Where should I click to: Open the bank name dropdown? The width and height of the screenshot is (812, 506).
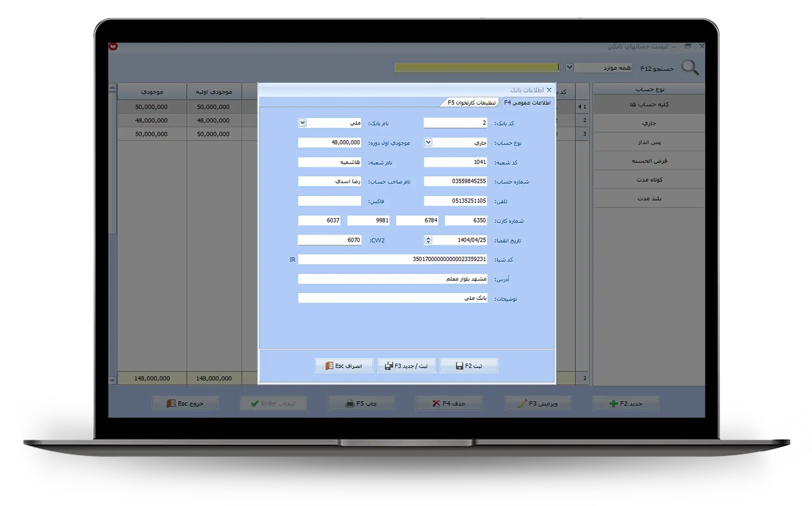[302, 123]
